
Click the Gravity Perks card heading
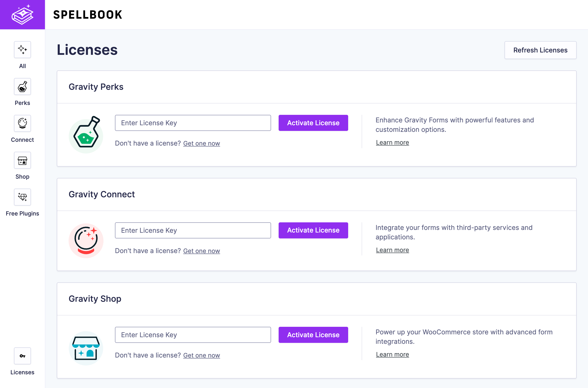click(96, 87)
